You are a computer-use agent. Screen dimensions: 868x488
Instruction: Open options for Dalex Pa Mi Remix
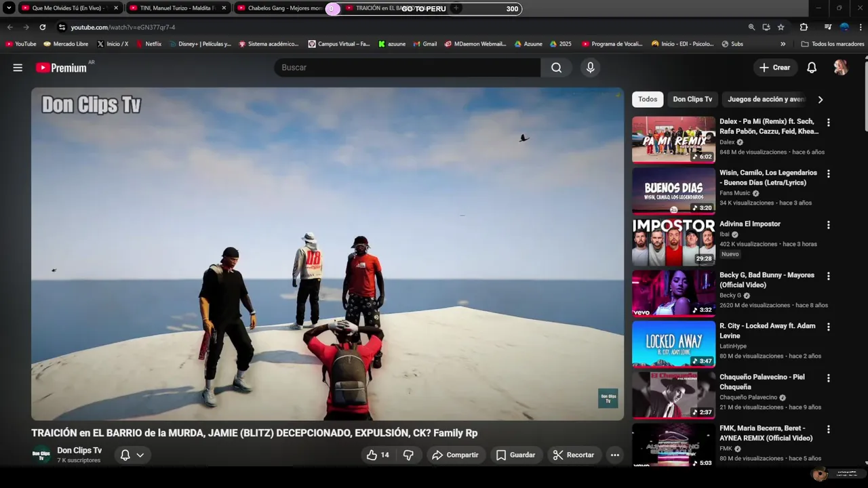pyautogui.click(x=828, y=123)
